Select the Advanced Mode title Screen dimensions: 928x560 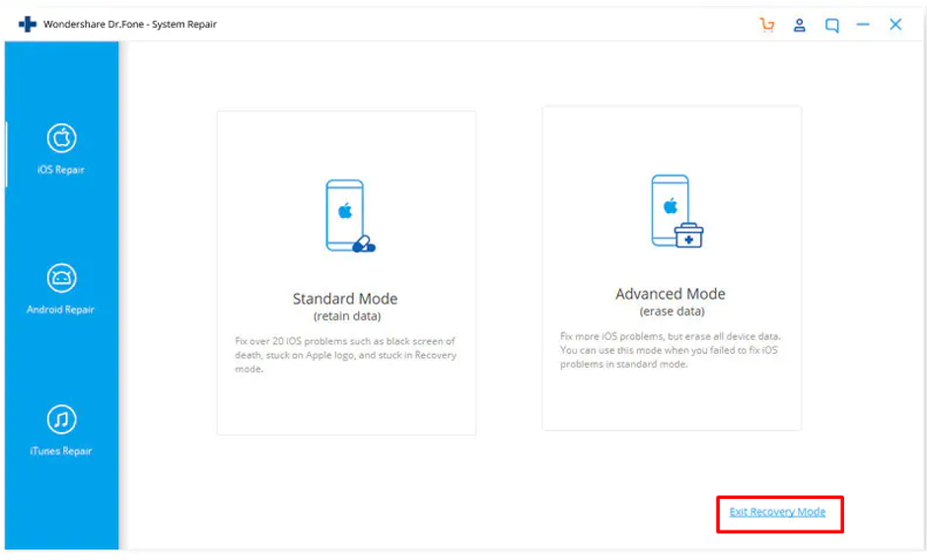pyautogui.click(x=671, y=294)
